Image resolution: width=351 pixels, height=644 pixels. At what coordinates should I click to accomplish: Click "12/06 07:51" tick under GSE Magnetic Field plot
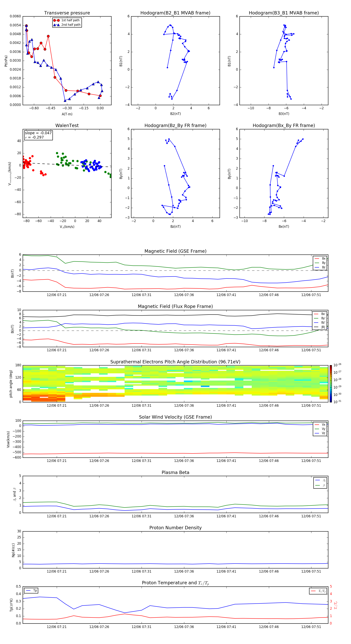coord(311,295)
